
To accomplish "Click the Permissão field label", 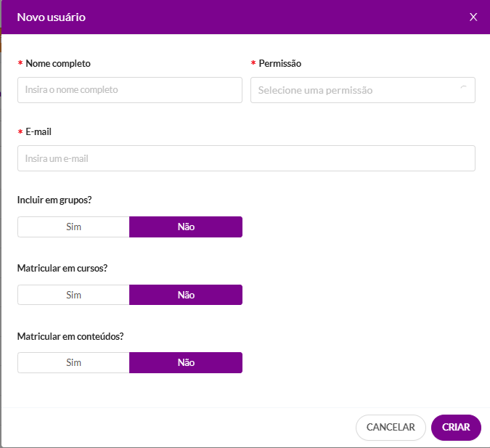I will [280, 63].
